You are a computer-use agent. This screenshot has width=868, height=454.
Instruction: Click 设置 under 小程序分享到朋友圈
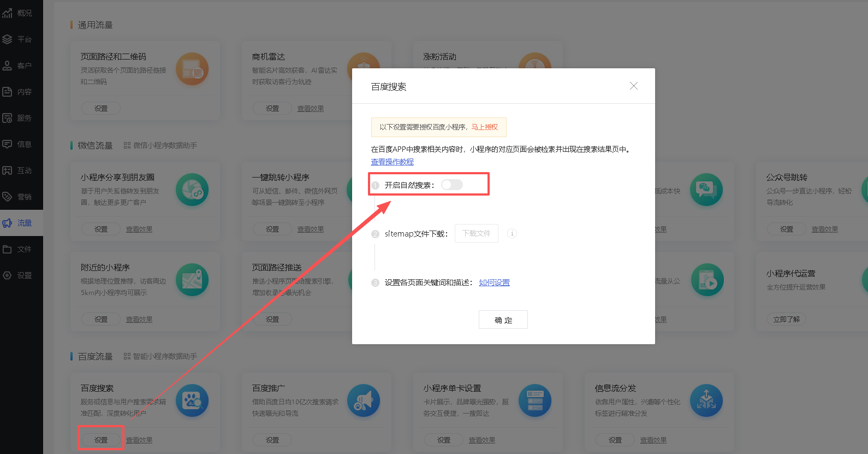tap(101, 229)
